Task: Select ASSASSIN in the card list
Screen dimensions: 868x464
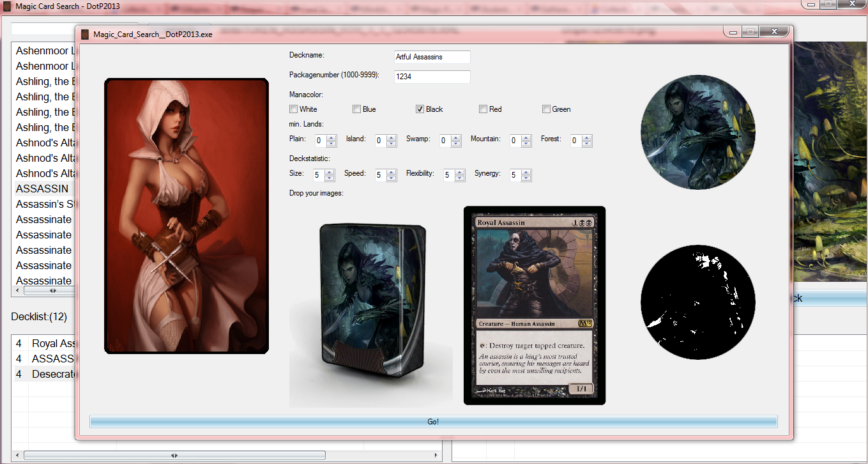Action: pos(42,189)
